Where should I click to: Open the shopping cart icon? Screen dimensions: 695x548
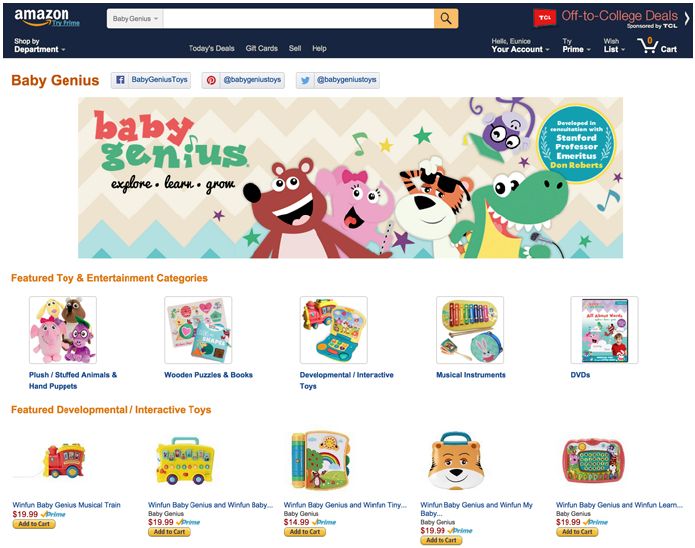(x=657, y=45)
